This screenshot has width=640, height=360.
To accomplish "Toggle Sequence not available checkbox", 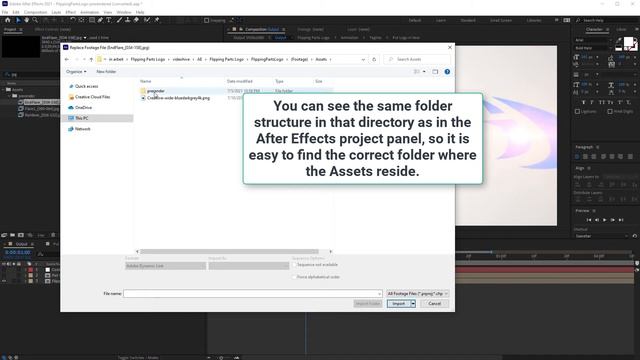I will coord(294,265).
